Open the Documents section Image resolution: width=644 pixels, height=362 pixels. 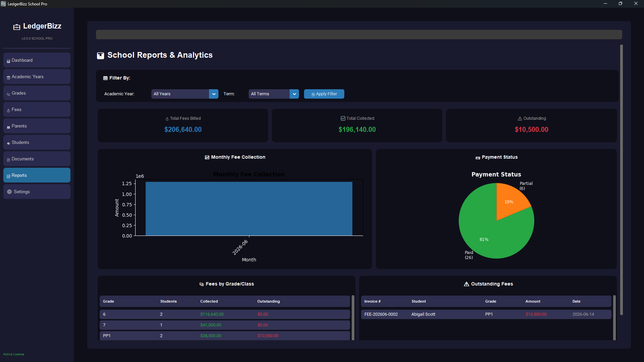tap(37, 159)
